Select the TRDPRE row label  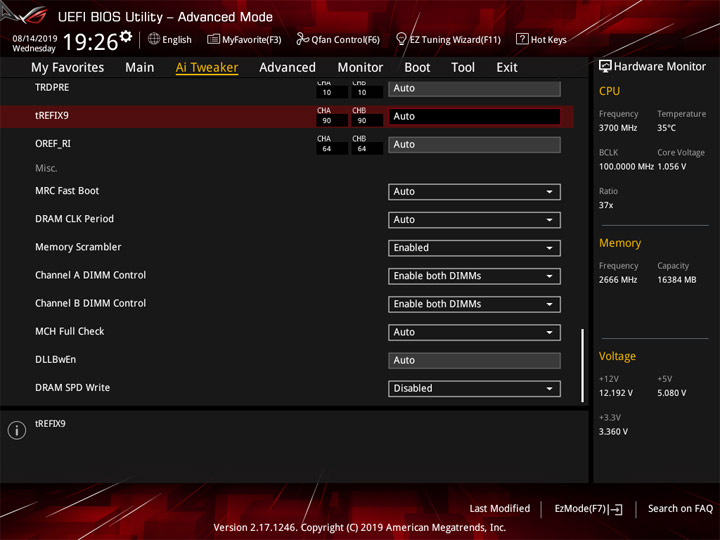(52, 87)
